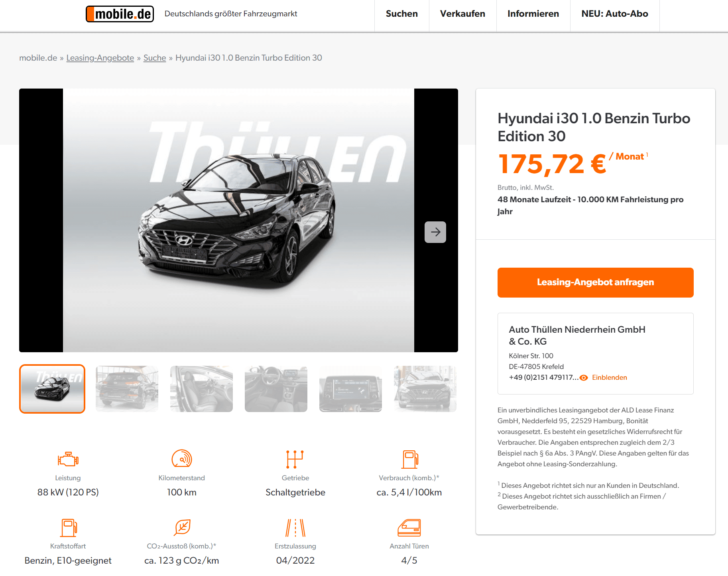Click the engine Leistung icon
This screenshot has height=576, width=728.
[x=68, y=459]
